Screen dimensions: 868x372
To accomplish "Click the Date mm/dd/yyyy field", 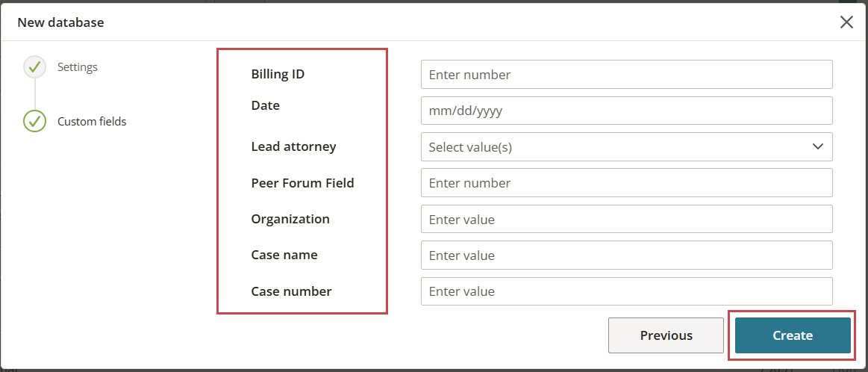I will tap(627, 111).
